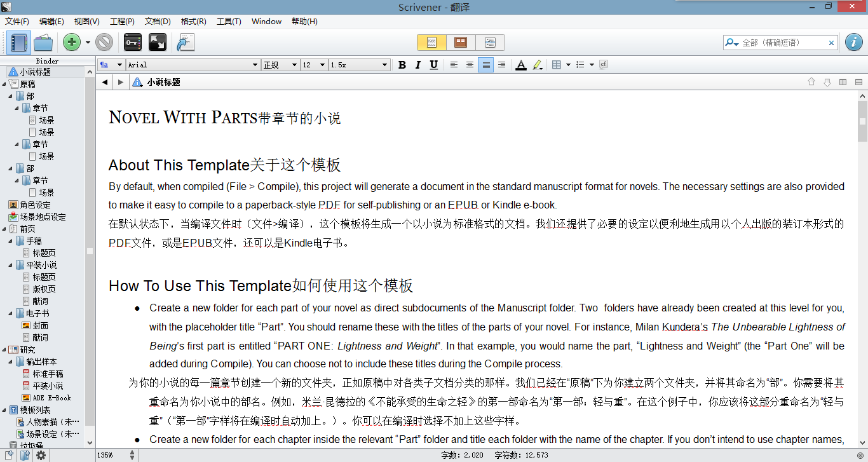868x462 pixels.
Task: Select 标准手稿 PDF in binder
Action: [48, 374]
